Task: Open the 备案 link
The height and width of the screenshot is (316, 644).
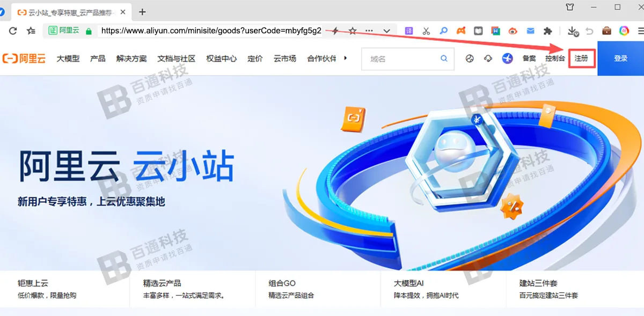Action: tap(529, 58)
